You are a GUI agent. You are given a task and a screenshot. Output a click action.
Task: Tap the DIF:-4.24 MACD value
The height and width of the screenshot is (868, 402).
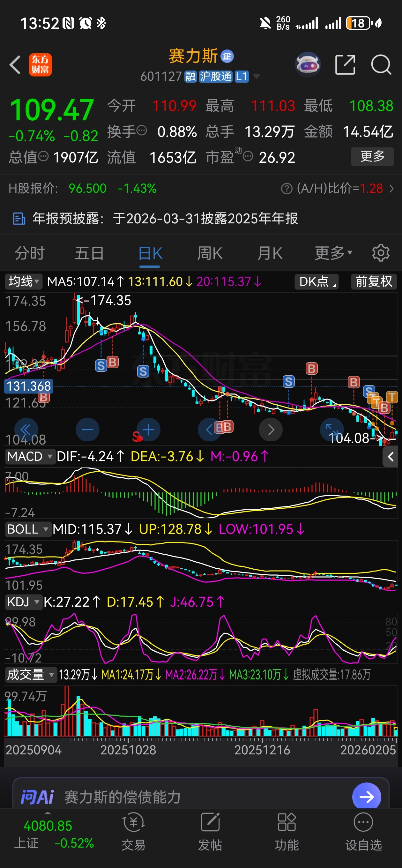pyautogui.click(x=91, y=457)
